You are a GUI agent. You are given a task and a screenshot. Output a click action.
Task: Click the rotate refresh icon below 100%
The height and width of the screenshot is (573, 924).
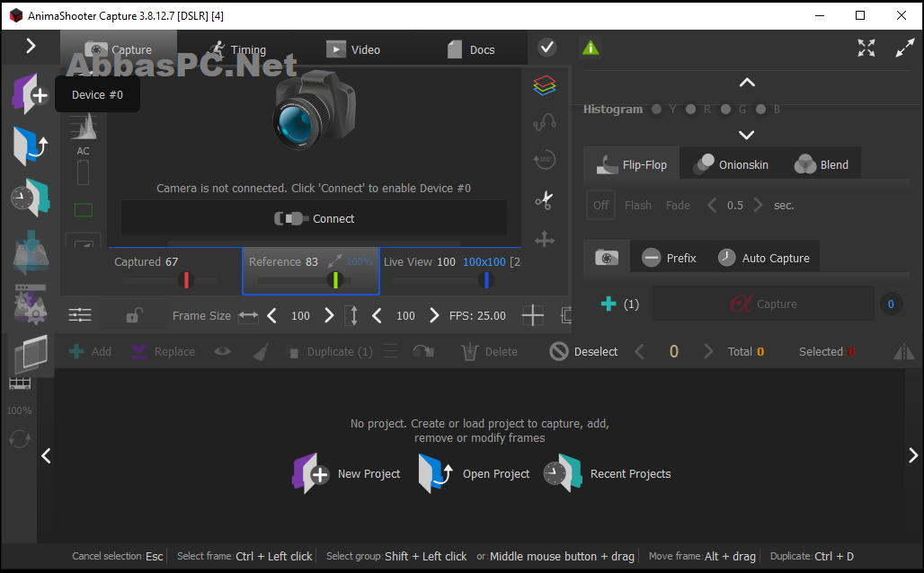point(20,438)
